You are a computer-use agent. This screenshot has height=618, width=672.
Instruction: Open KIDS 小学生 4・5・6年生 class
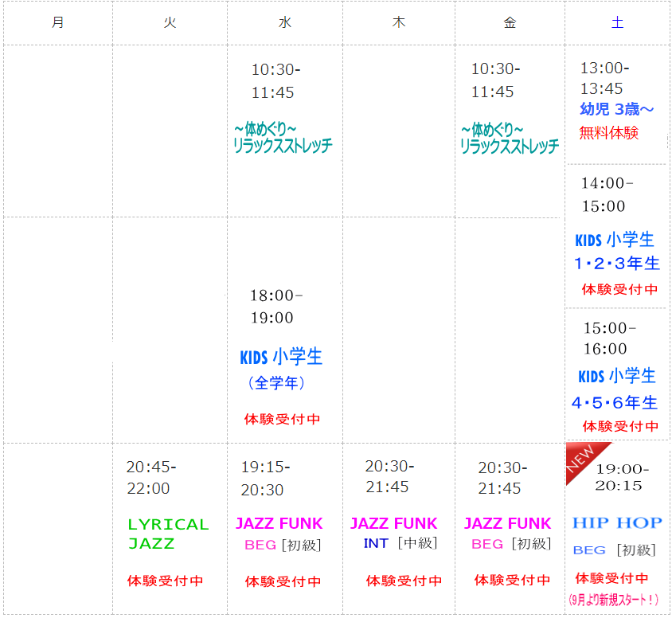[617, 389]
